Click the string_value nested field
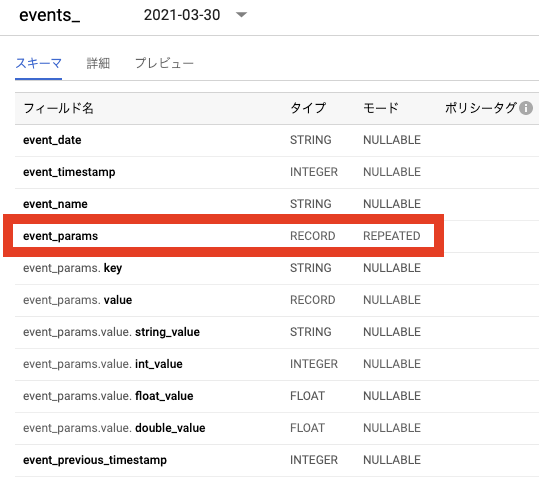The image size is (539, 482). pos(167,332)
